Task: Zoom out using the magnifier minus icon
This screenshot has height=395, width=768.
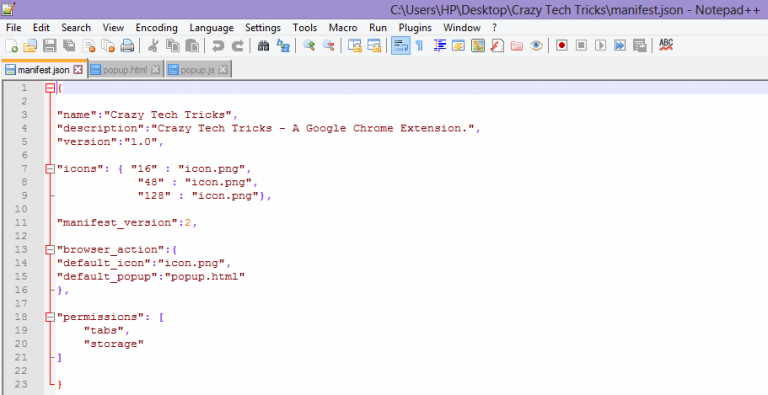Action: (329, 46)
